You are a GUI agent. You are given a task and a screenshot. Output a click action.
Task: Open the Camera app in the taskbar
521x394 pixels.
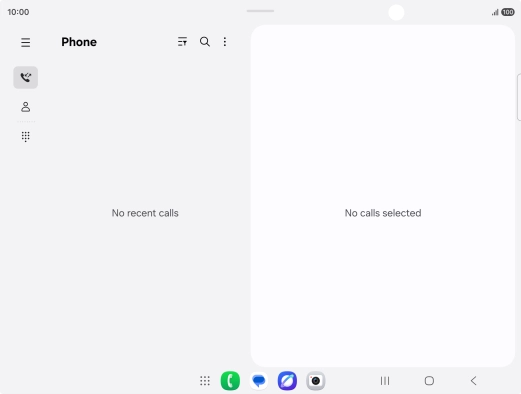point(316,381)
